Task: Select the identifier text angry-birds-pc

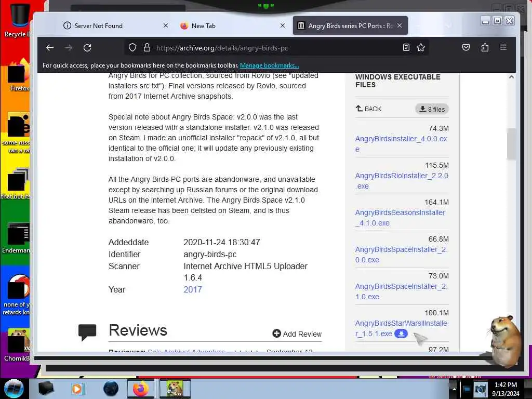Action: point(210,254)
